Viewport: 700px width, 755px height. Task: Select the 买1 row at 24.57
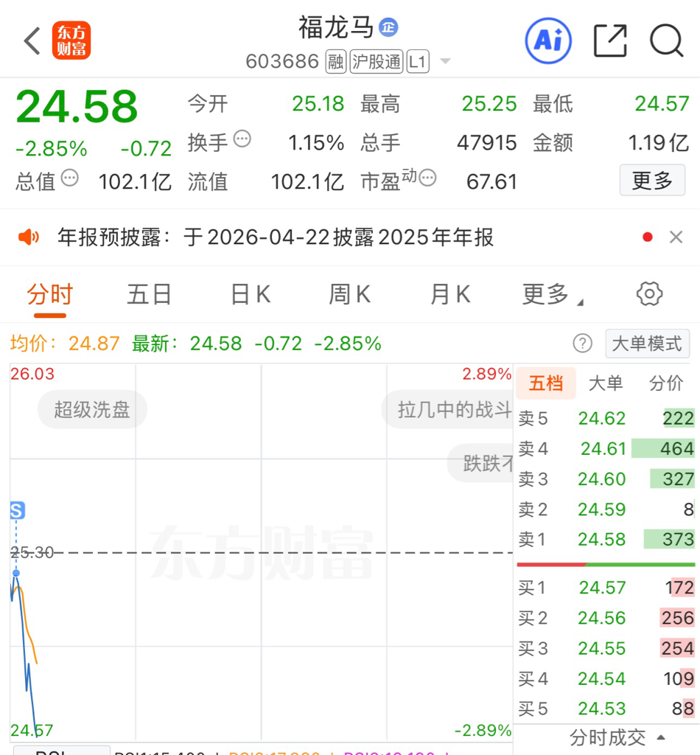(x=606, y=588)
